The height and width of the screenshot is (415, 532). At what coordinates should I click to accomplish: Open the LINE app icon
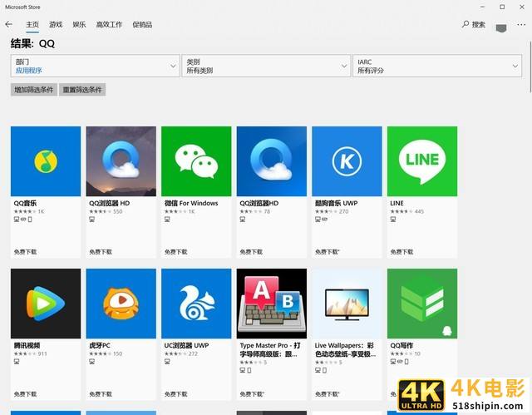[x=422, y=161]
